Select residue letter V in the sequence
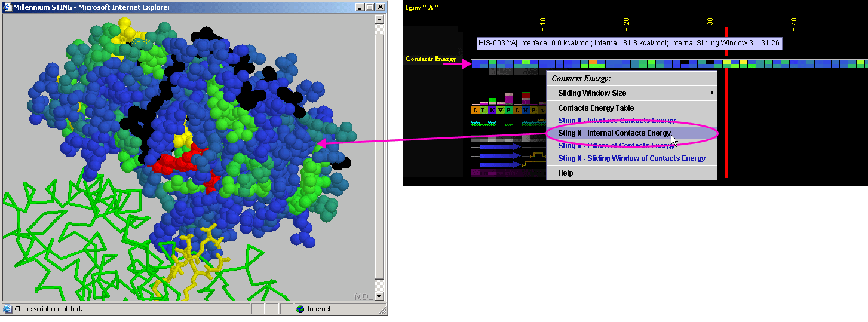The image size is (868, 322). pos(501,110)
